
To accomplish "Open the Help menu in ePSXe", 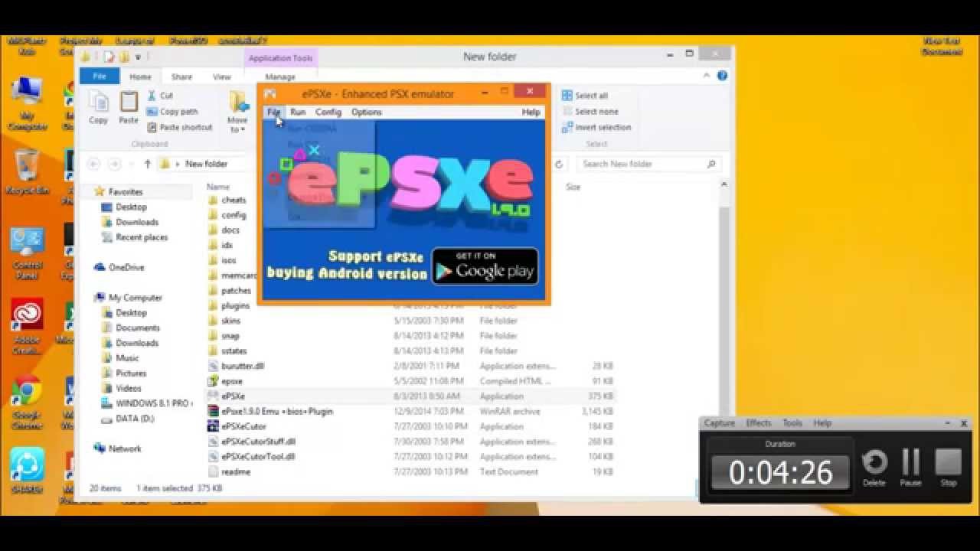I will pyautogui.click(x=531, y=112).
